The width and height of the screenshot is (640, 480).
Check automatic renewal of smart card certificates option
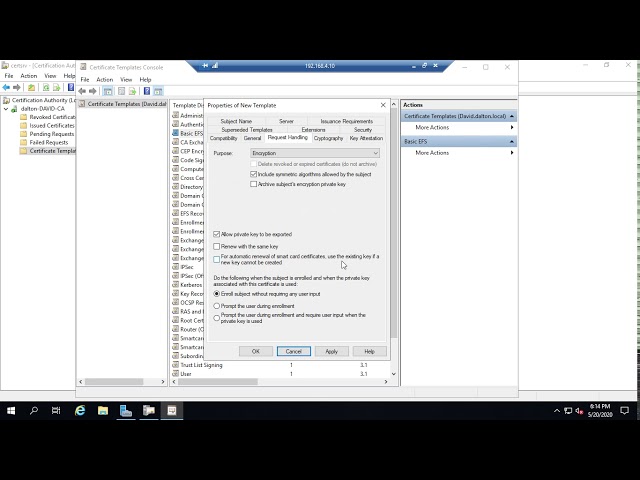pyautogui.click(x=216, y=260)
